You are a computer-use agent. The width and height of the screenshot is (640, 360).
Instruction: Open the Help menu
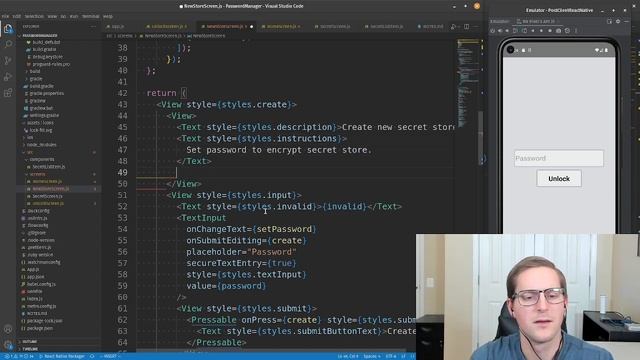tap(108, 16)
